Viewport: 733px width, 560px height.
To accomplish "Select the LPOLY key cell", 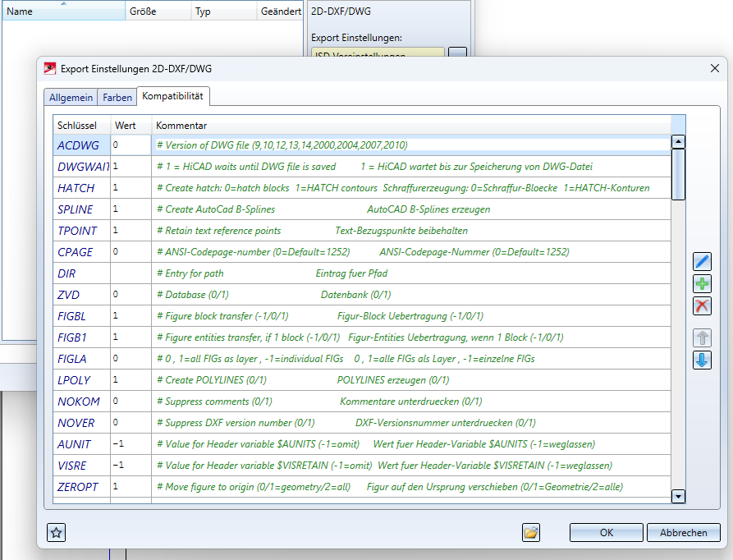I will click(x=82, y=380).
